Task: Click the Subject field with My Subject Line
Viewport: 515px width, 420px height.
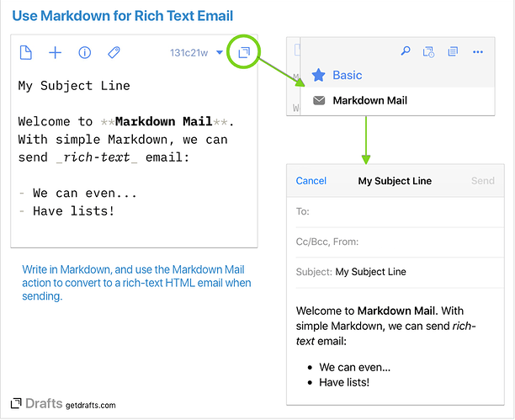Action: tap(400, 272)
